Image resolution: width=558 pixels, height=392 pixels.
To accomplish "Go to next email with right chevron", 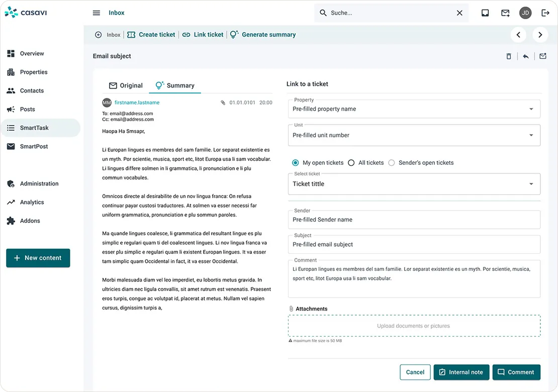I will point(540,35).
